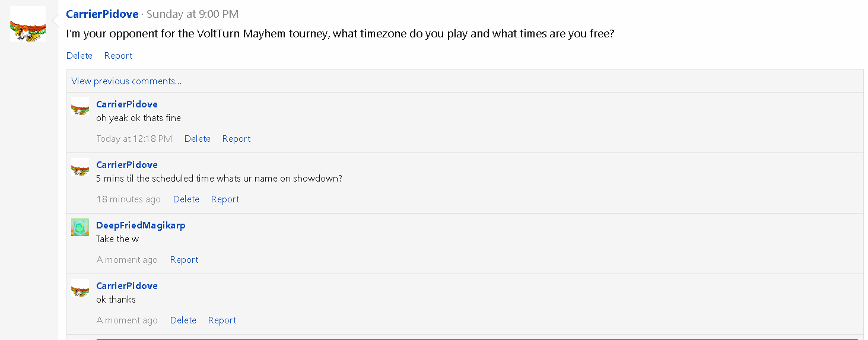Click avatar beside 'ok thanks' comment
868x340 pixels.
tap(80, 288)
